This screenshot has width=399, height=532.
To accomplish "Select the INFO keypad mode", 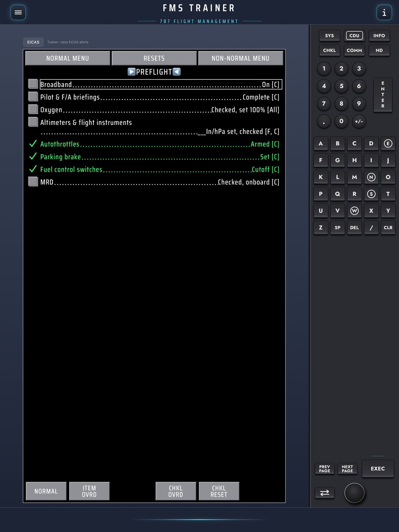I will (379, 36).
